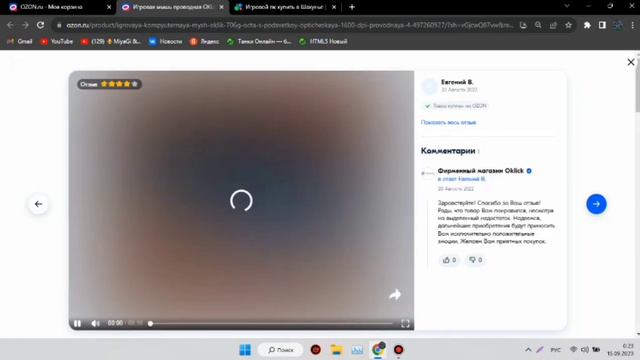Open Chrome from the taskbar
Screen dimensions: 640x360
point(378,350)
